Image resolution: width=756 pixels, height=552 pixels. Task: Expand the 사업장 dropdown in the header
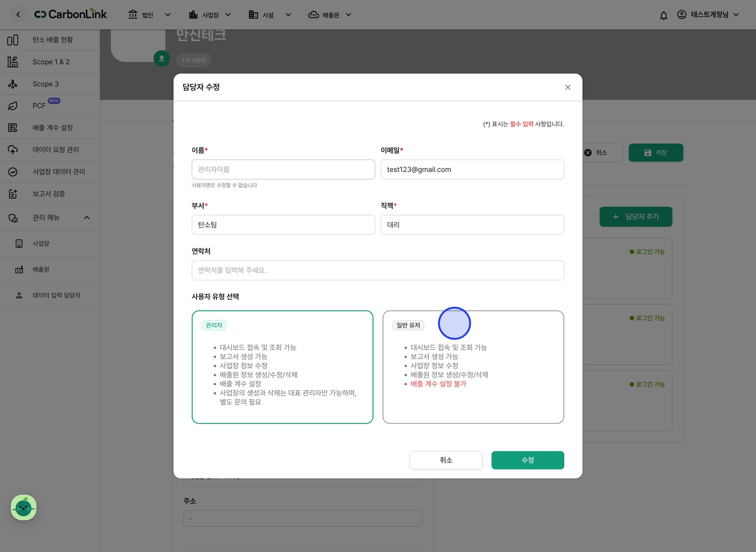[210, 15]
